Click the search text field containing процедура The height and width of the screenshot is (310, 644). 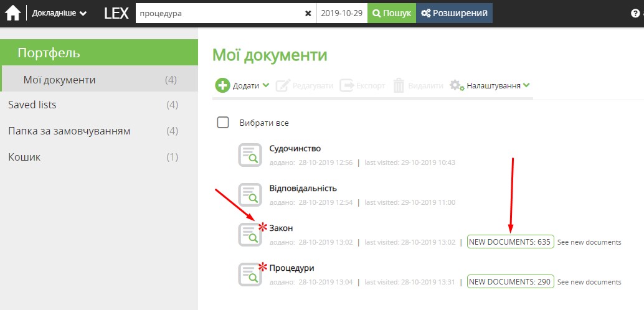(x=218, y=13)
